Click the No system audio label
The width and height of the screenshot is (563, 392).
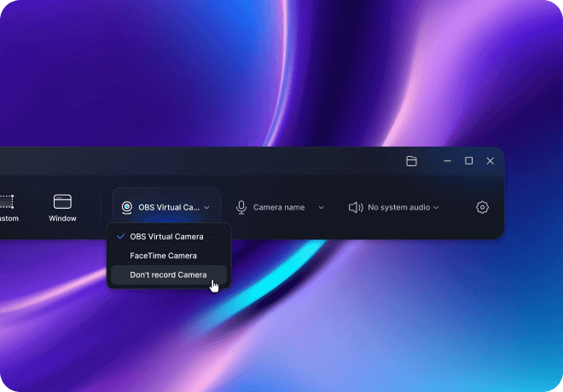398,207
